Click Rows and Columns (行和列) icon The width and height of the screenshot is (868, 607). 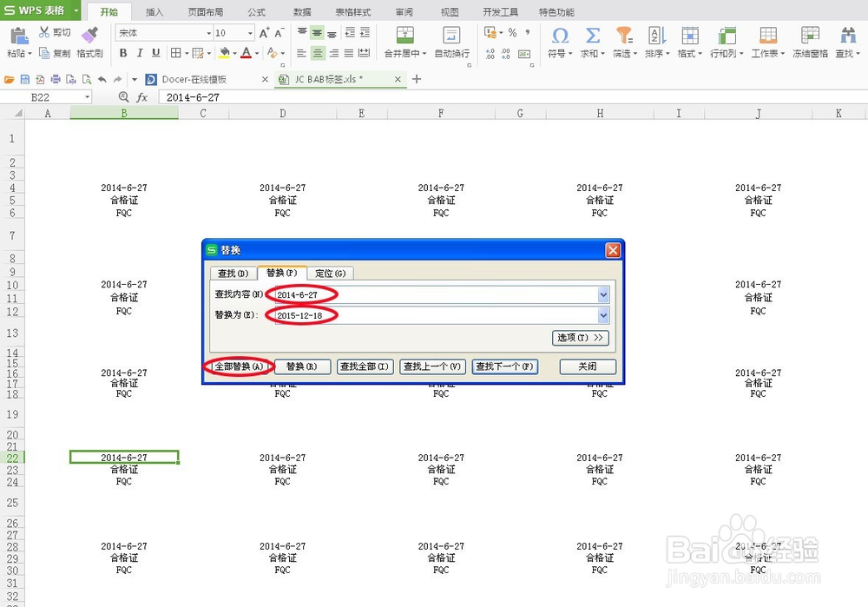tap(727, 36)
